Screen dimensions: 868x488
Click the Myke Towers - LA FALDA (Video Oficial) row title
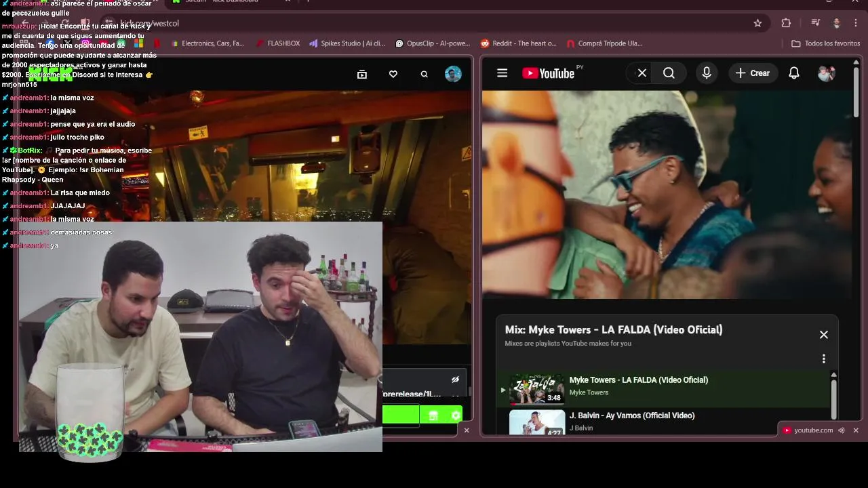[x=639, y=380]
